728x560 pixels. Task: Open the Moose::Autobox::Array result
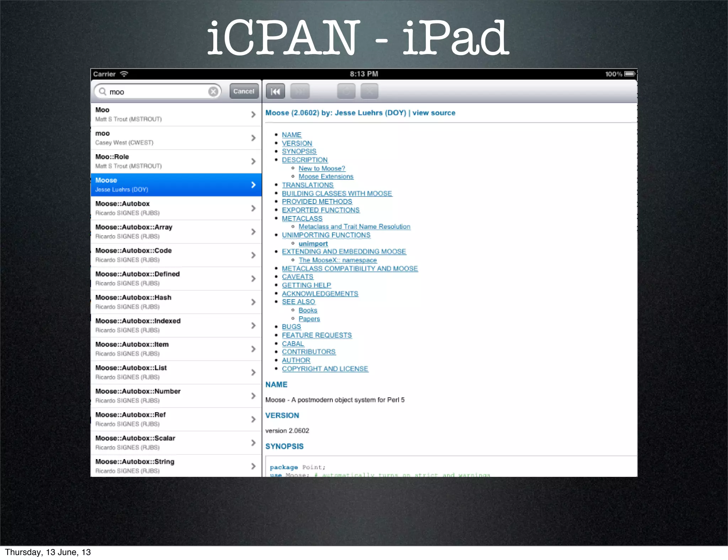(x=176, y=232)
